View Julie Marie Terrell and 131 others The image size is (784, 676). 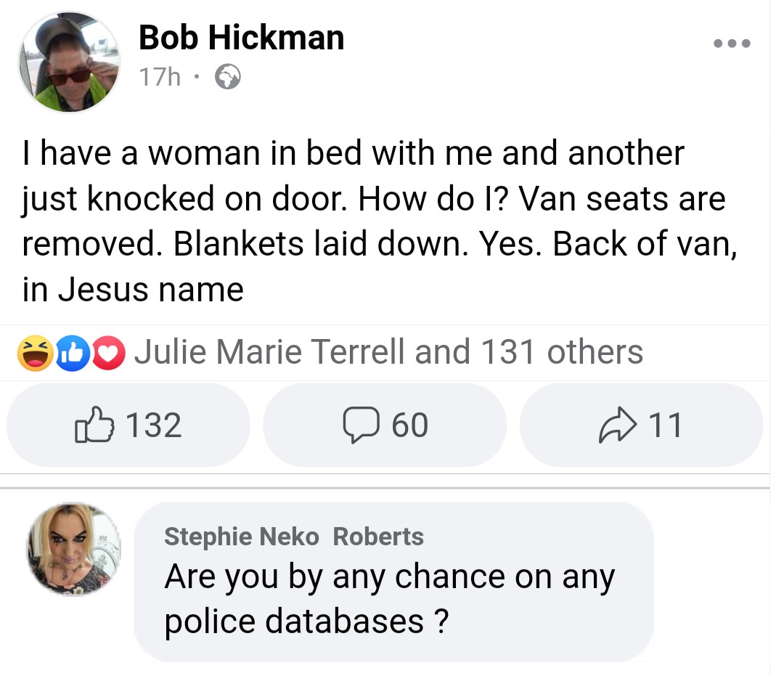pyautogui.click(x=388, y=352)
